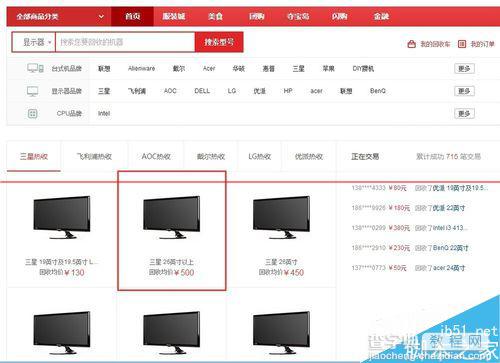500x363 pixels.
Task: Click the 正在交易 heading
Action: [x=365, y=156]
